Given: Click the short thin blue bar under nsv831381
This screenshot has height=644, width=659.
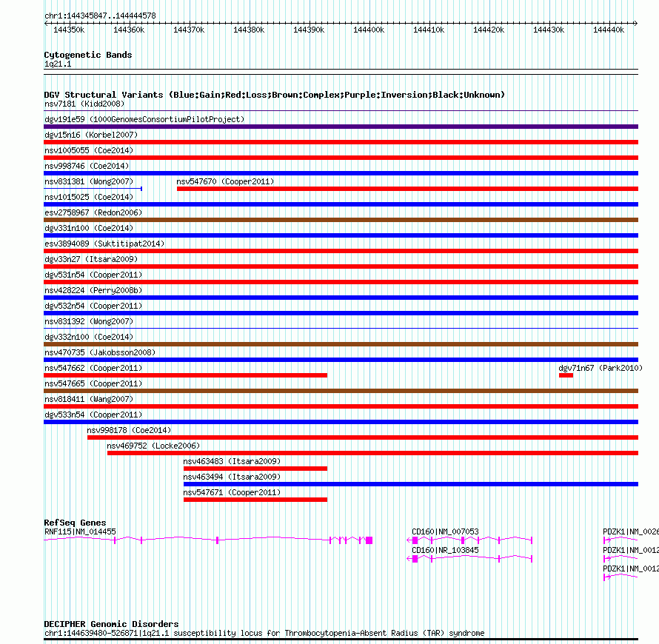Looking at the screenshot, I should pyautogui.click(x=93, y=189).
